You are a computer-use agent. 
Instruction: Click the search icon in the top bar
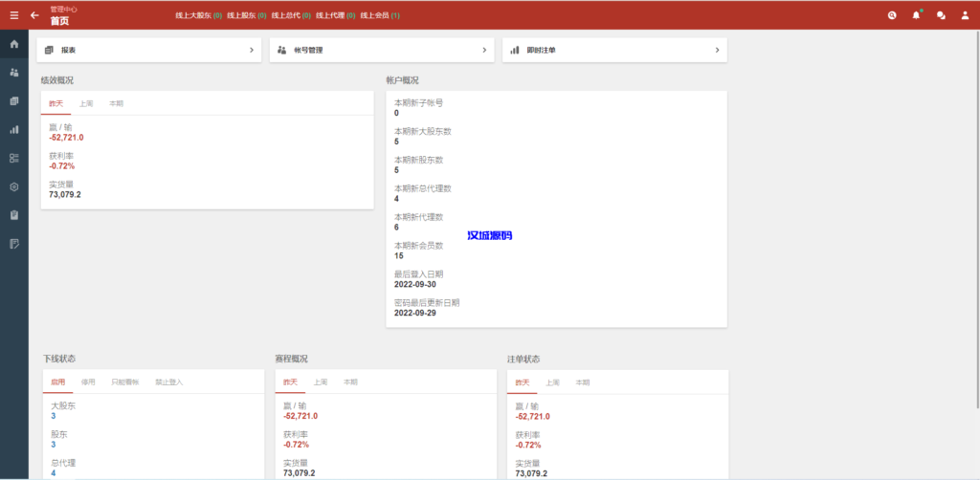(892, 15)
